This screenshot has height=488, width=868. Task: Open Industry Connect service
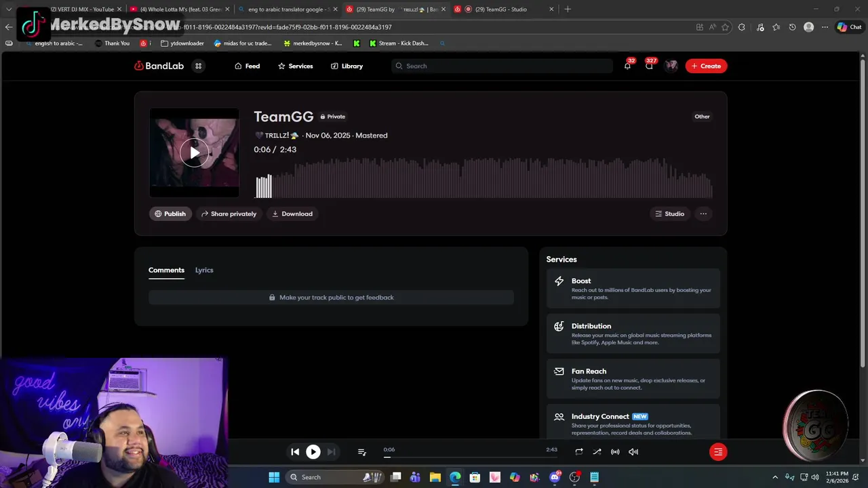[x=633, y=422]
